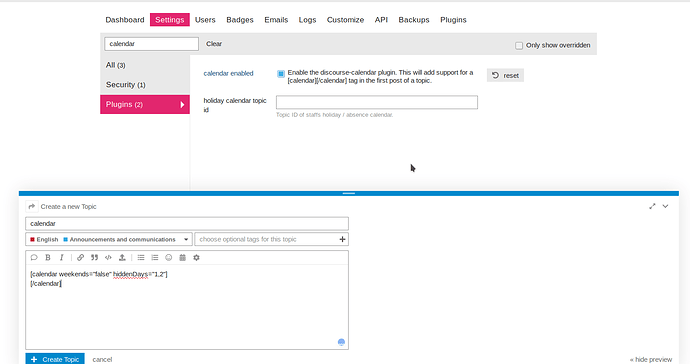Switch to the Emails tab
Image resolution: width=690 pixels, height=364 pixels.
(x=276, y=20)
